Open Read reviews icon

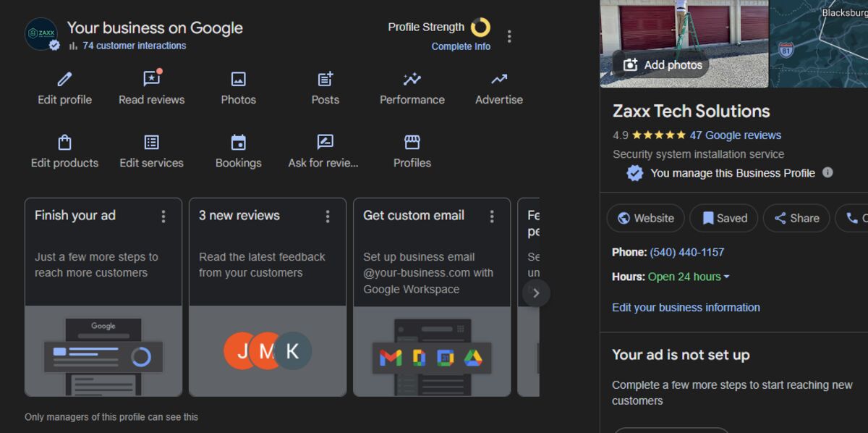click(x=151, y=80)
